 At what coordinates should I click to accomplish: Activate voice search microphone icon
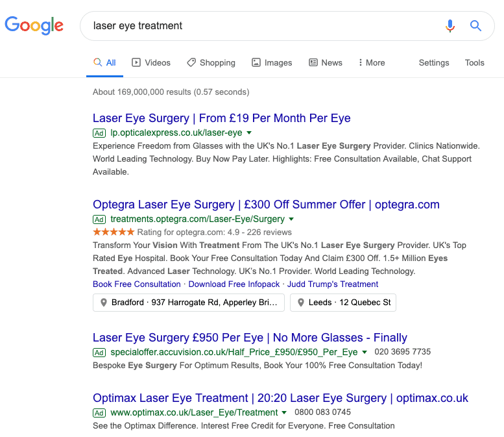pyautogui.click(x=450, y=26)
